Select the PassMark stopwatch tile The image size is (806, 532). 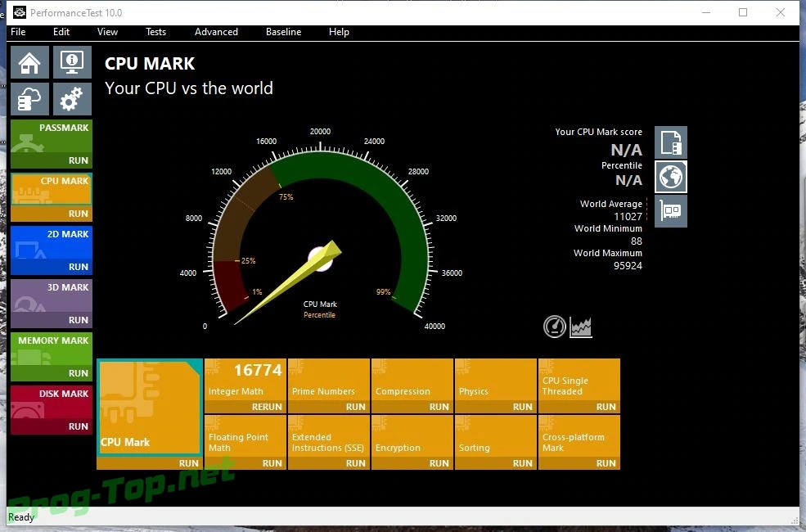coord(52,136)
